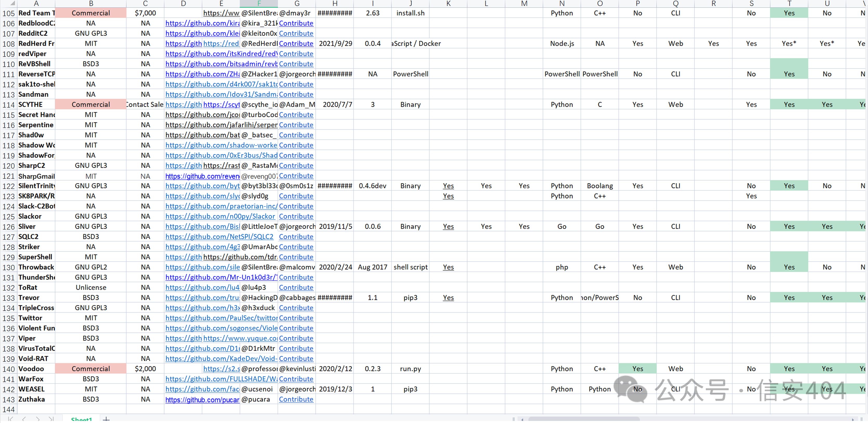
Task: Select PowerShell cell in column J ReverseTCP row
Action: click(410, 74)
